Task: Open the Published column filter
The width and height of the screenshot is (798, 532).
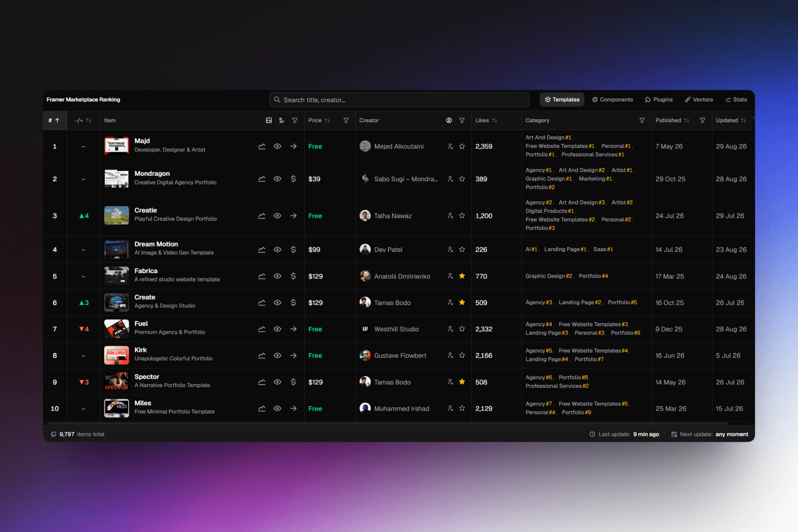Action: point(702,121)
